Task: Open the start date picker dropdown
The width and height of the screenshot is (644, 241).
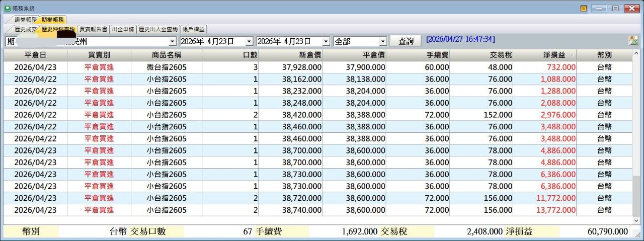Action: coord(249,41)
